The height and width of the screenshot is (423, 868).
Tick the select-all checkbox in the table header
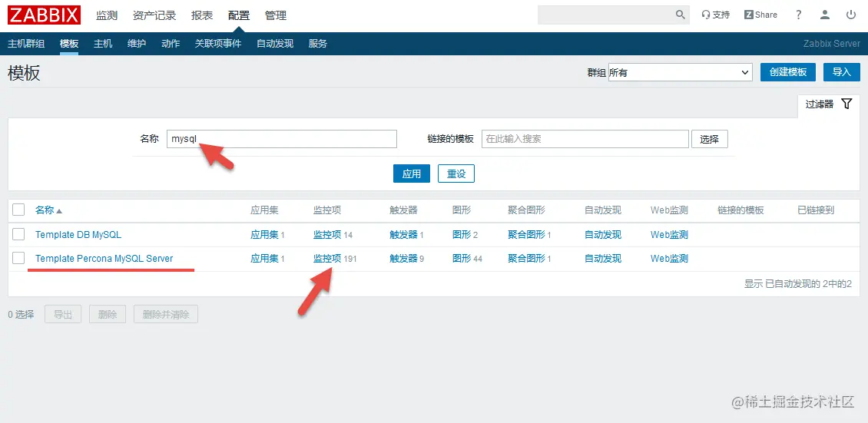pyautogui.click(x=19, y=210)
